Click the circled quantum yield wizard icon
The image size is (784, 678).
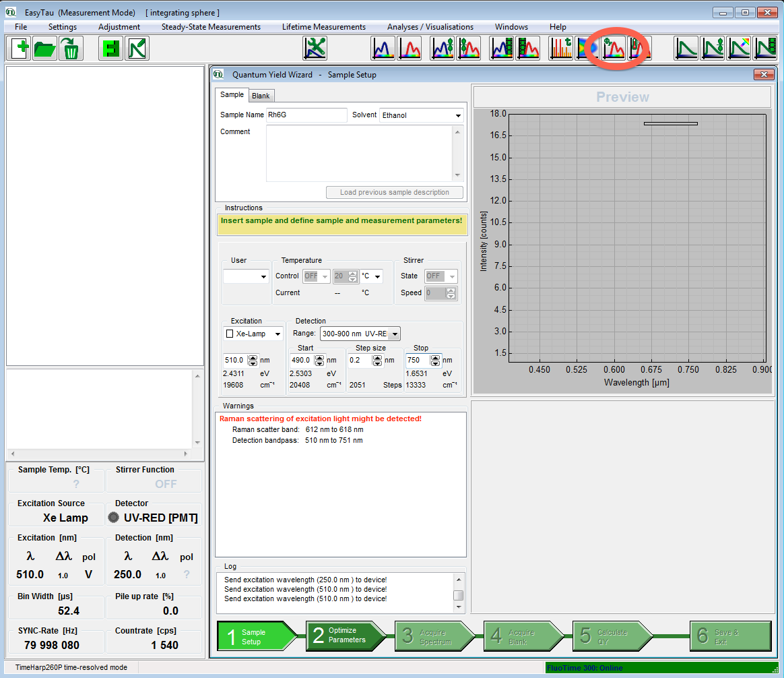(614, 49)
